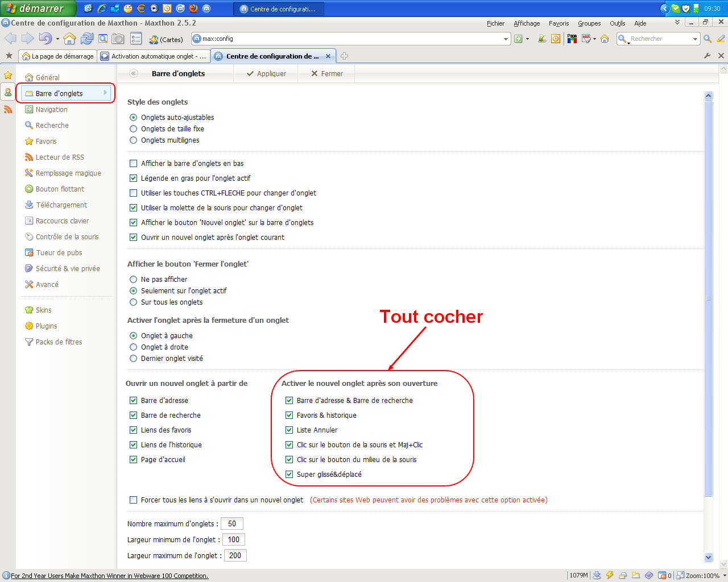Go to the Home page icon

pyautogui.click(x=69, y=39)
